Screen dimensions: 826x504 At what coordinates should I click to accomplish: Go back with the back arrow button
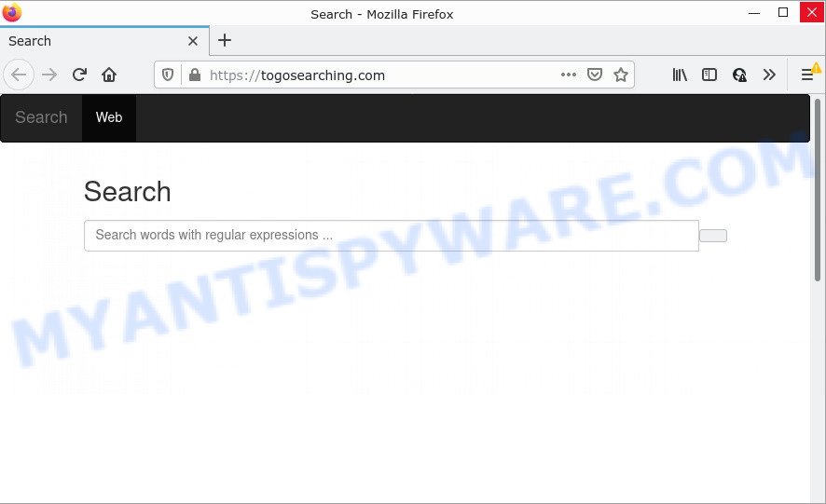point(19,75)
